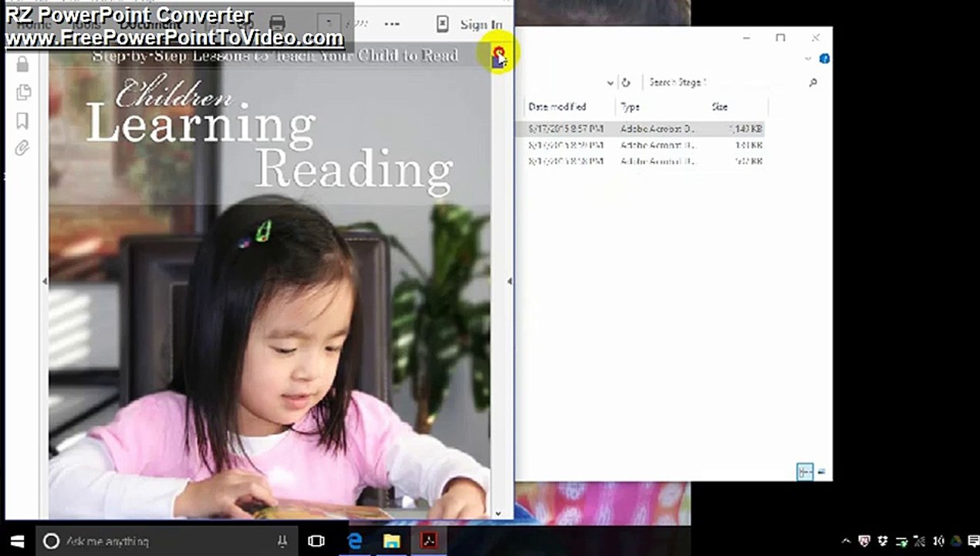Image resolution: width=980 pixels, height=556 pixels.
Task: Open Task View from the taskbar
Action: click(x=316, y=541)
